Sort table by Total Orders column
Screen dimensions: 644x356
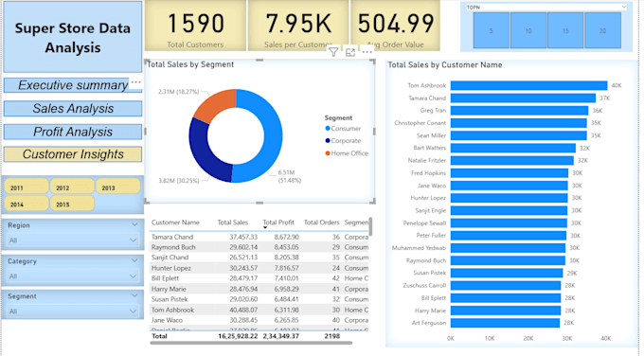pyautogui.click(x=322, y=222)
